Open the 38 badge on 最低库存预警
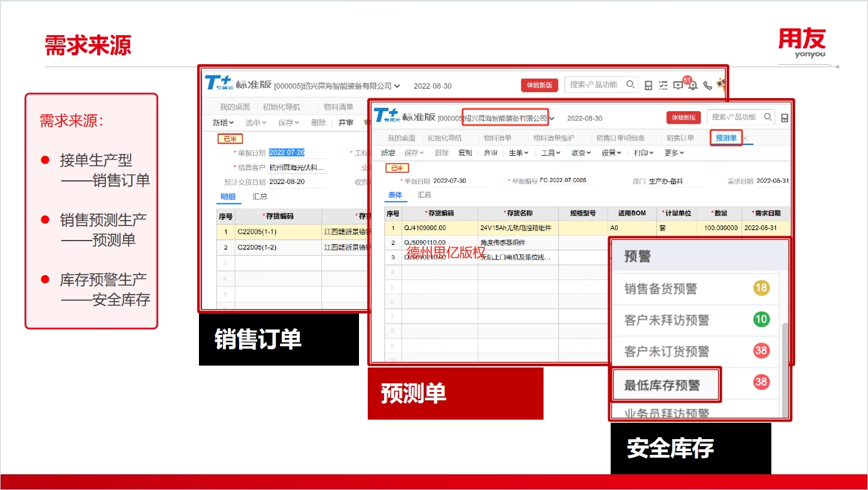This screenshot has width=868, height=490. 761,381
